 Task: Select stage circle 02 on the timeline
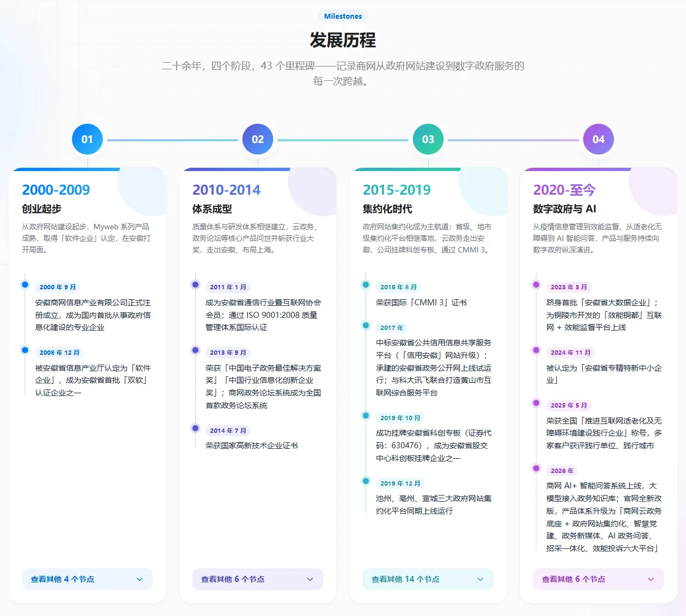click(258, 139)
